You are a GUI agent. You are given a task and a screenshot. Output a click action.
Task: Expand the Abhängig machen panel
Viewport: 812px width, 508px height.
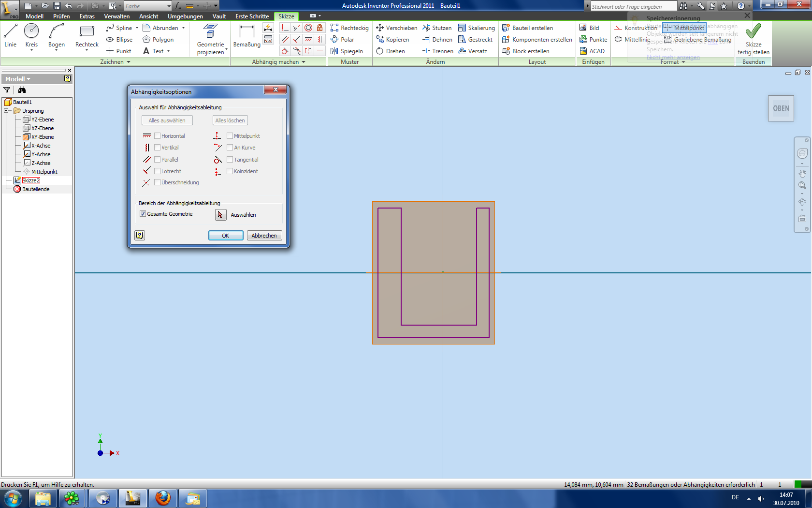pos(279,62)
